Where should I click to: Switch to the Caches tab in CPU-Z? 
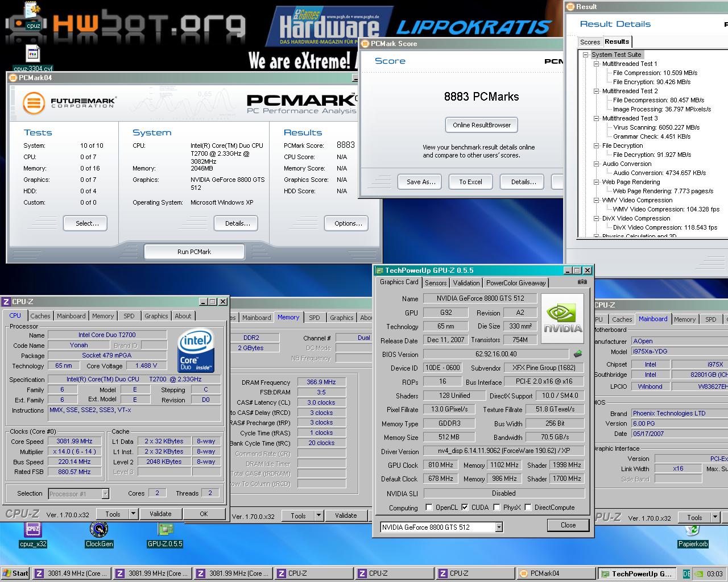(x=40, y=316)
